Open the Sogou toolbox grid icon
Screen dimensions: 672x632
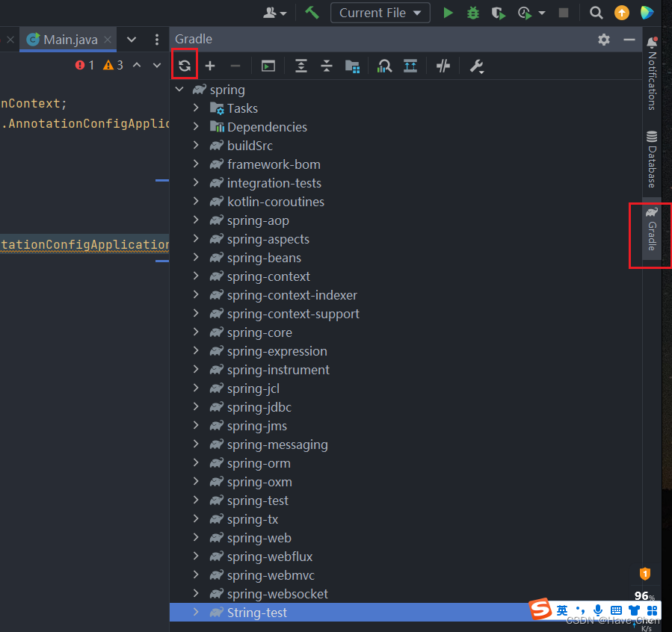(653, 610)
